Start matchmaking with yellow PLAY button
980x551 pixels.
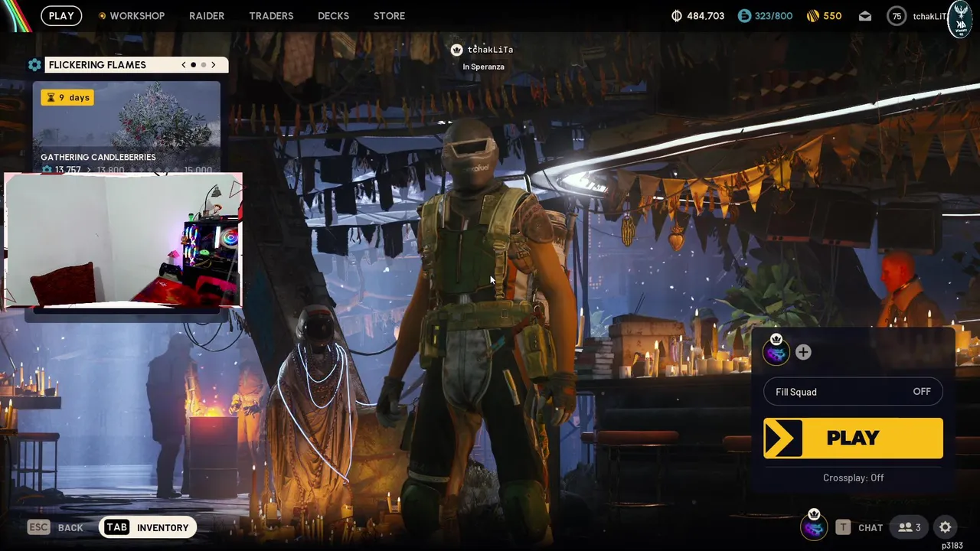pos(853,438)
